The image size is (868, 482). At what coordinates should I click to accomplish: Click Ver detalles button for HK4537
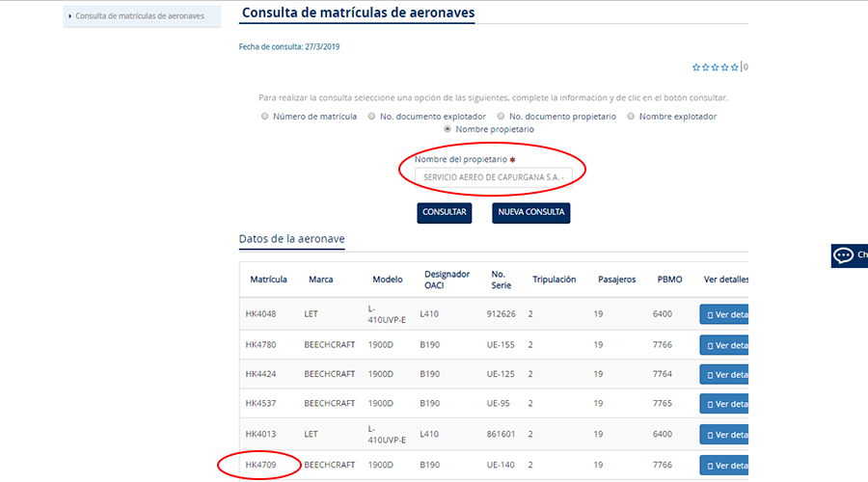coord(724,404)
